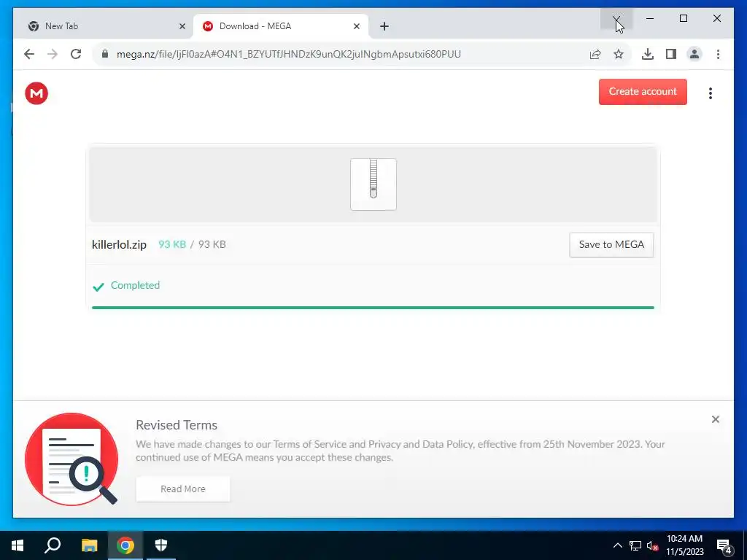Viewport: 747px width, 560px height.
Task: Share this page icon in address bar
Action: pyautogui.click(x=595, y=54)
